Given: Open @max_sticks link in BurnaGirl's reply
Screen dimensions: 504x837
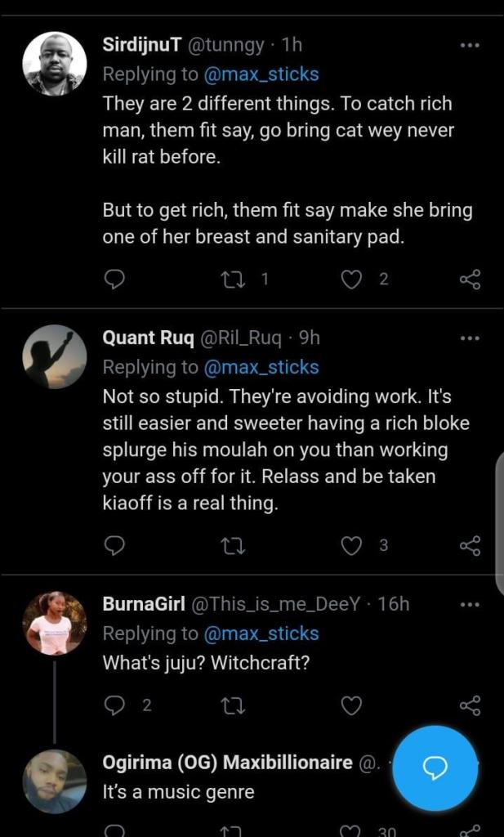Looking at the screenshot, I should pos(261,633).
